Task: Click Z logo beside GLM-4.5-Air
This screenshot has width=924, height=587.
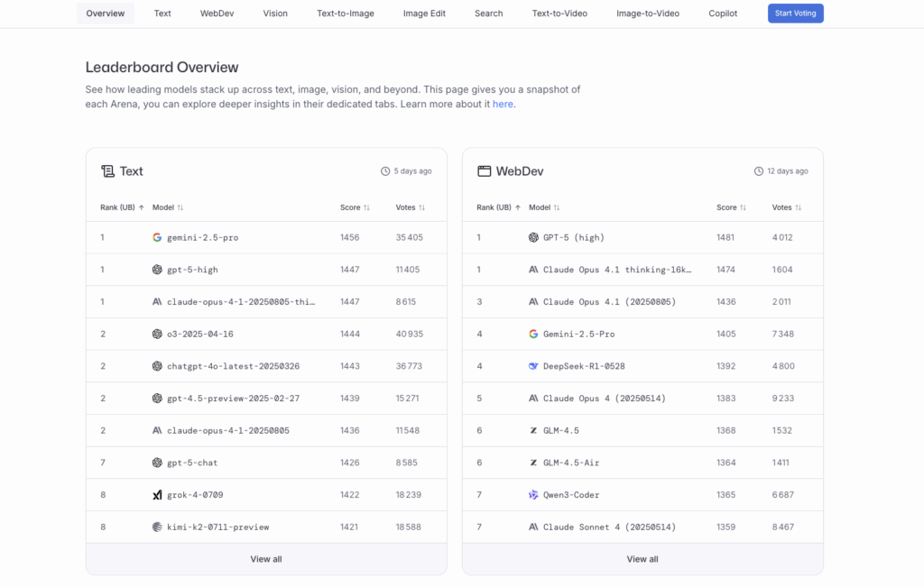Action: coord(533,463)
